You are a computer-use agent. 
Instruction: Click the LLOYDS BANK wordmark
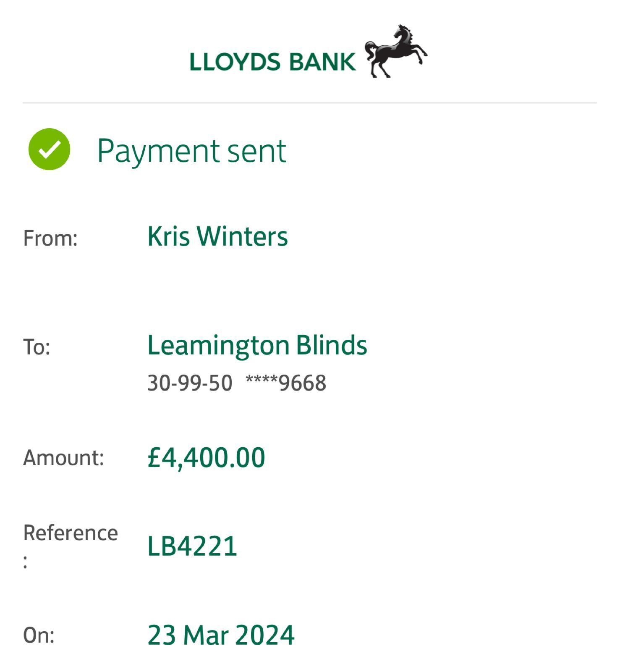coord(272,62)
